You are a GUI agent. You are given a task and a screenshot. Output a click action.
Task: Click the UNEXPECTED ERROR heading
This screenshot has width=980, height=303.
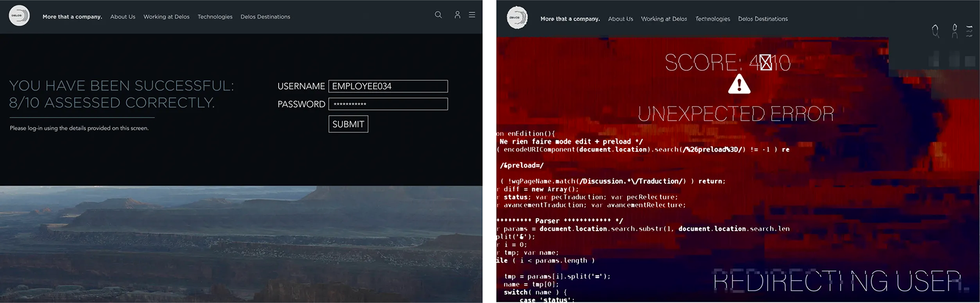pos(736,113)
